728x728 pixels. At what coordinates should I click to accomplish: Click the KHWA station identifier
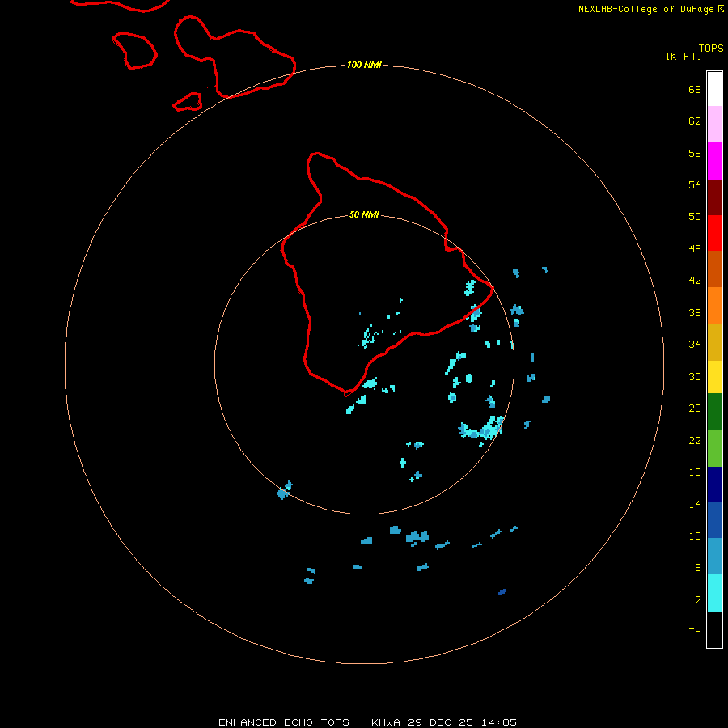(x=385, y=722)
